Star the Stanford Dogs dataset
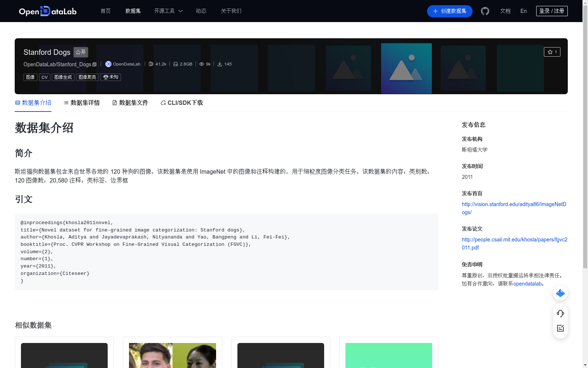The height and width of the screenshot is (368, 588). 552,52
